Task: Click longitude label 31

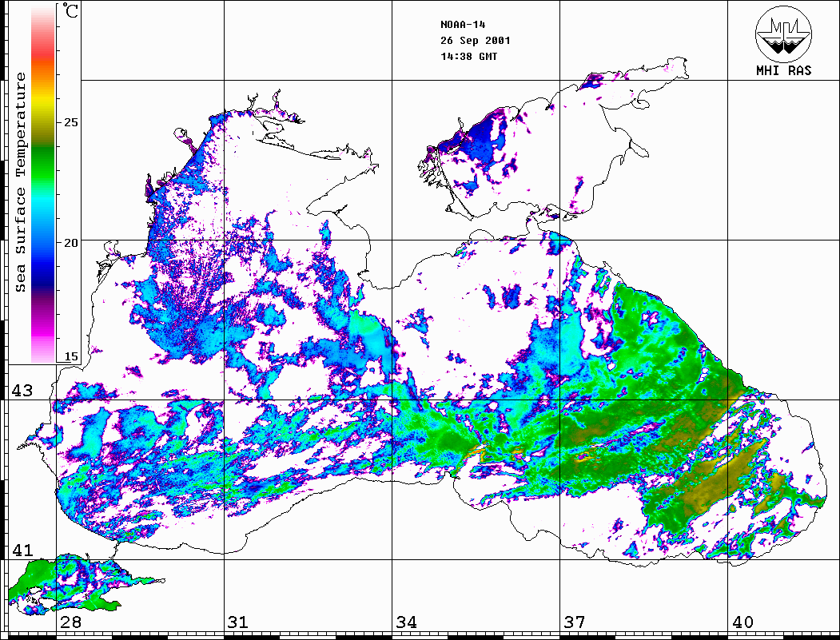Action: 238,622
